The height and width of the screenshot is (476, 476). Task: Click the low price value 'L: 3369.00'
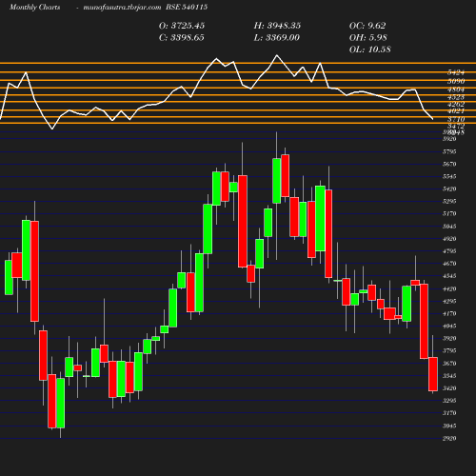coord(277,38)
